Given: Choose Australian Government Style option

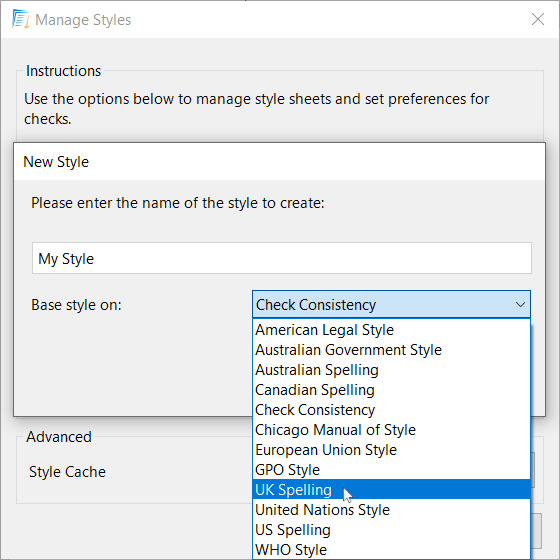Looking at the screenshot, I should coord(391,350).
